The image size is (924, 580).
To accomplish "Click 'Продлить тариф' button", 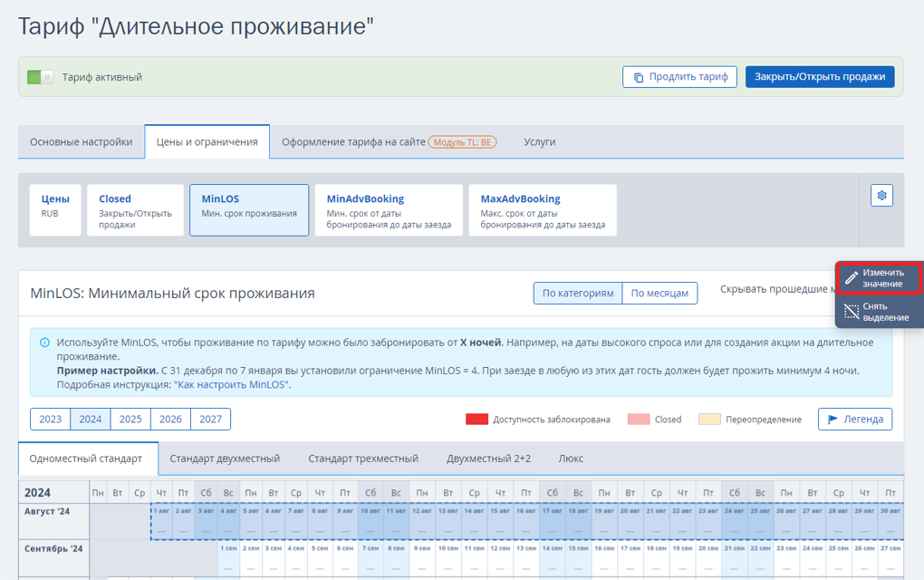I will pos(679,77).
